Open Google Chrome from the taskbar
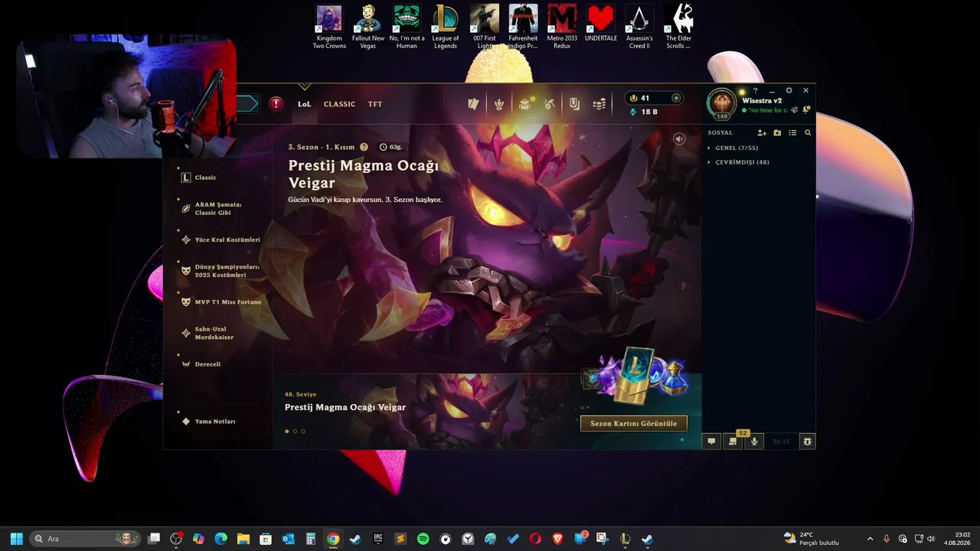Screen dimensions: 980x551 333,539
